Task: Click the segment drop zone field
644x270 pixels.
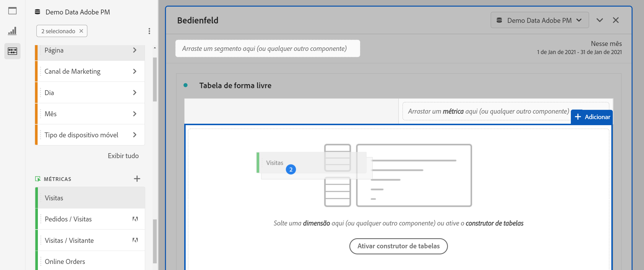Action: [x=267, y=49]
